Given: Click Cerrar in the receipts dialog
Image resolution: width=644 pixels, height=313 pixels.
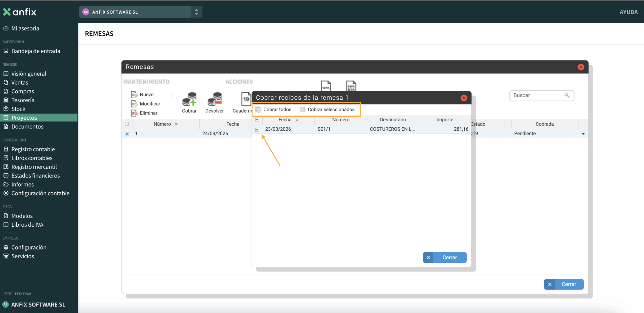Looking at the screenshot, I should [x=445, y=257].
